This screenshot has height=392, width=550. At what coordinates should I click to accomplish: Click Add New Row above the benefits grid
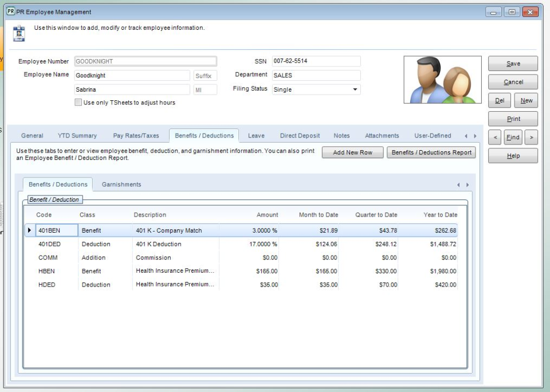[x=352, y=152]
